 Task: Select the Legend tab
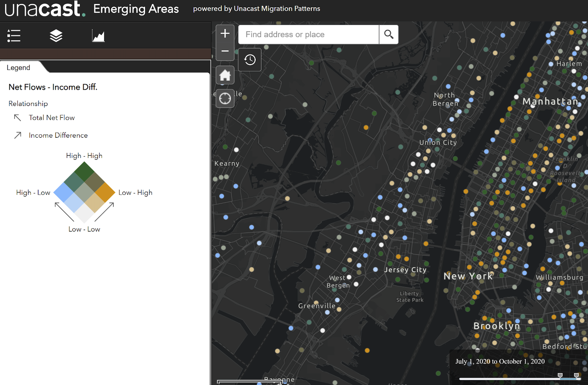[18, 67]
